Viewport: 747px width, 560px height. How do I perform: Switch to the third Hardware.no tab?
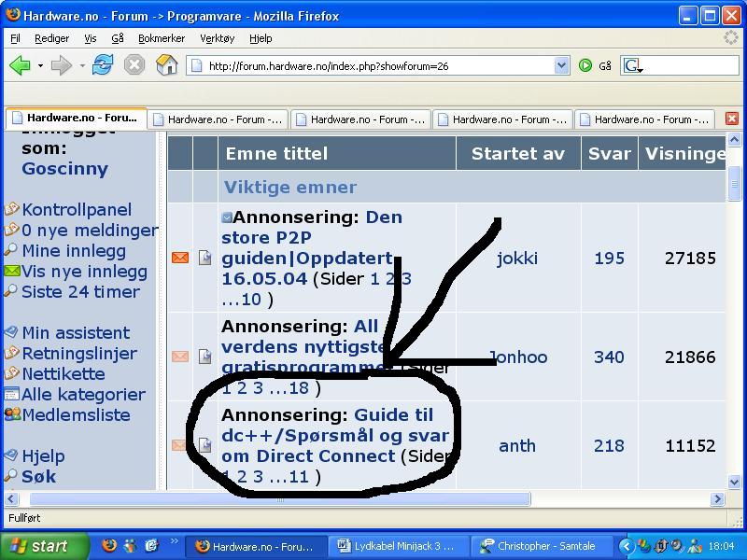point(360,119)
